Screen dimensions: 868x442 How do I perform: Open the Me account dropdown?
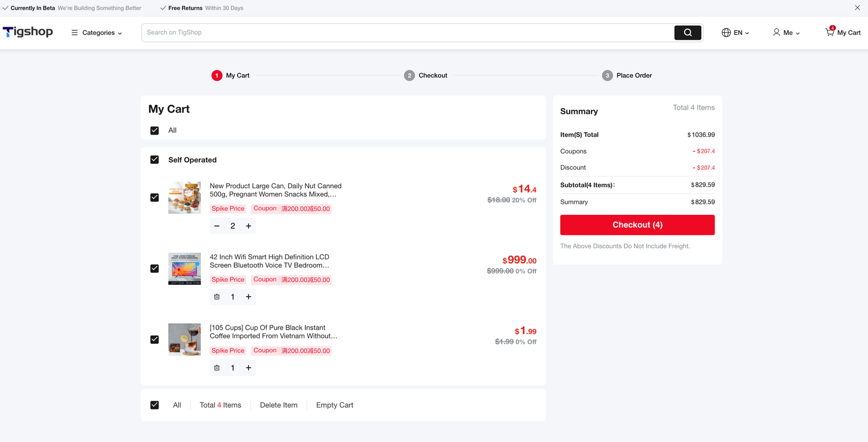[786, 33]
